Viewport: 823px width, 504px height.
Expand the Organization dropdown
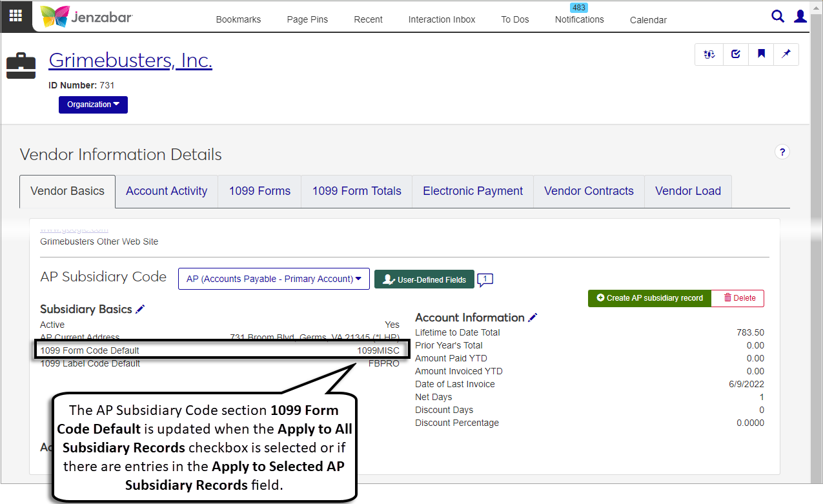pyautogui.click(x=93, y=105)
